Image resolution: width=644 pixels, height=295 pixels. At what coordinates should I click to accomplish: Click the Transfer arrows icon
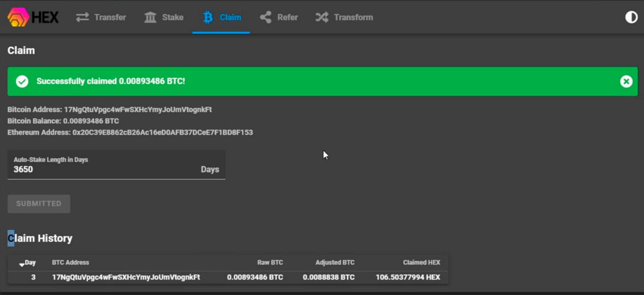83,17
